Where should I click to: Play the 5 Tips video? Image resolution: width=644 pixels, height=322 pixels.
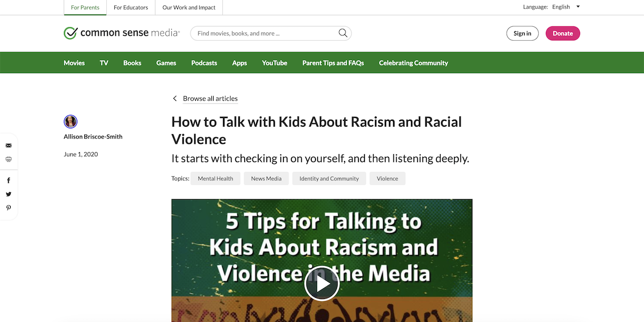[x=322, y=283]
